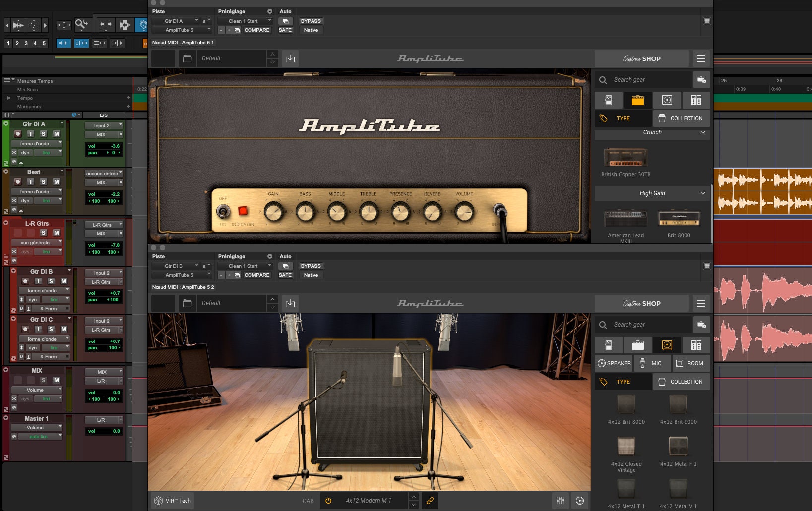Click the round speaker view icon beside mixer
The width and height of the screenshot is (812, 511).
click(579, 501)
